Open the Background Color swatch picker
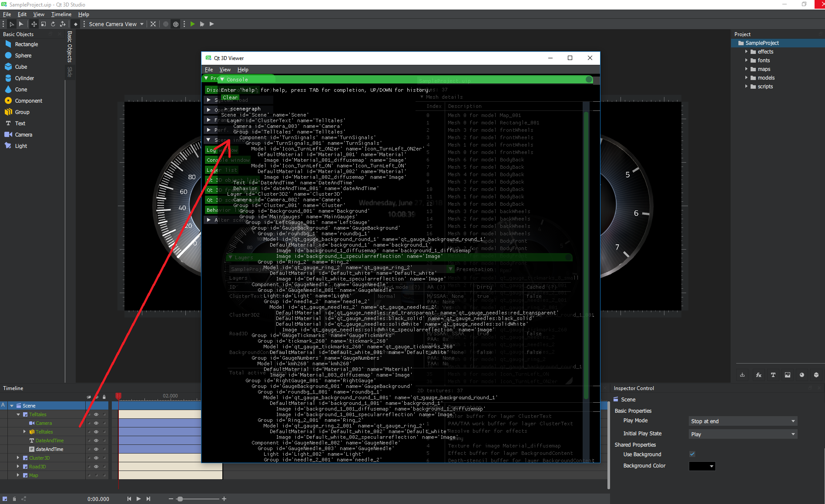The image size is (825, 504). tap(702, 466)
